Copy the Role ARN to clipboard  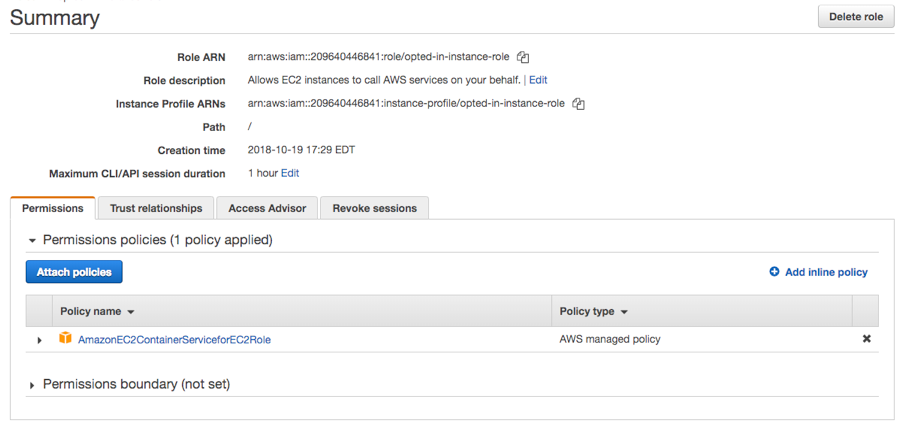point(522,57)
